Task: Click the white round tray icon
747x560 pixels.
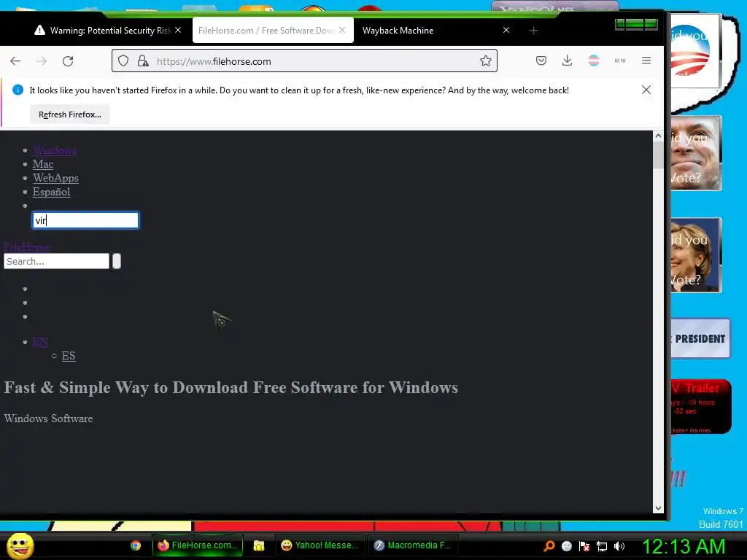Action: pos(566,545)
